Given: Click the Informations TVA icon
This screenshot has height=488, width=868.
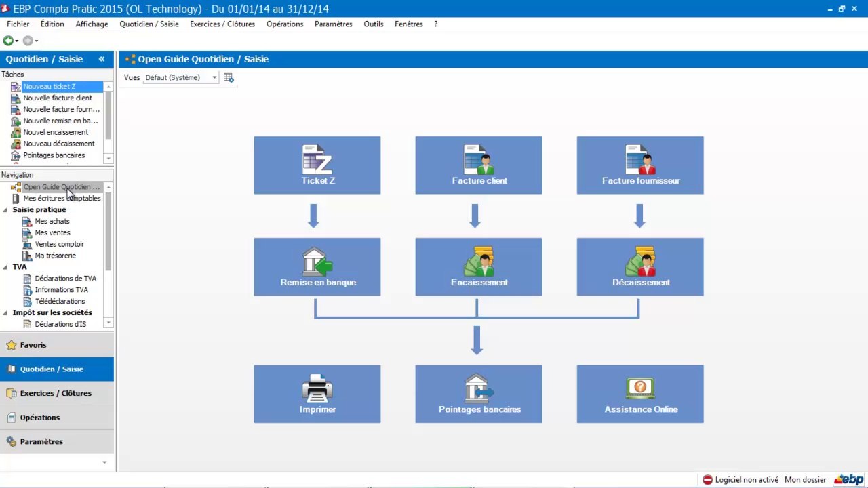Looking at the screenshot, I should (x=27, y=290).
